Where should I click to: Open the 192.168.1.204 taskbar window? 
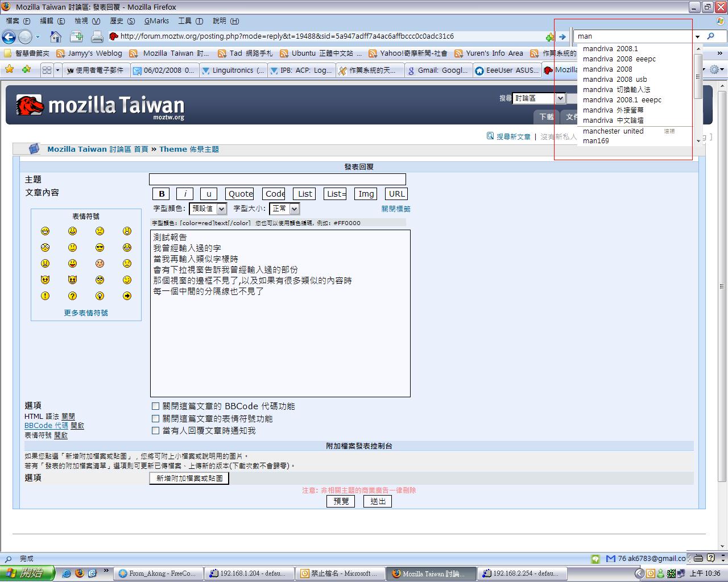tap(249, 573)
